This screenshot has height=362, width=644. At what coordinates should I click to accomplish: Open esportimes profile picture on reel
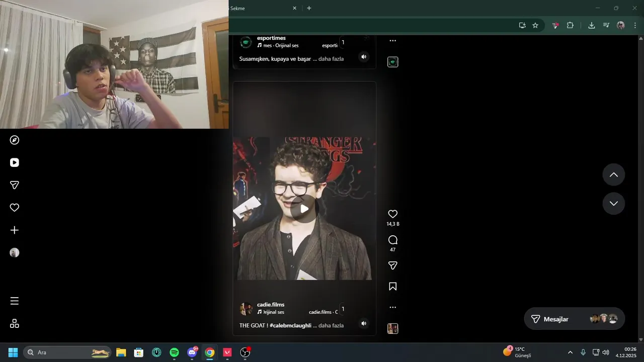click(x=246, y=42)
